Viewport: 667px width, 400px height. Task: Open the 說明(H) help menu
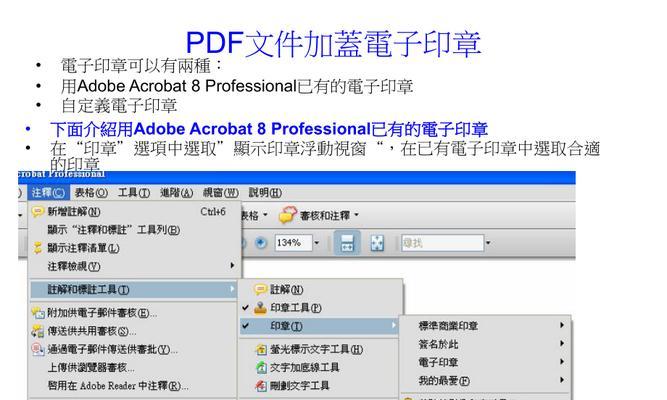click(x=265, y=193)
